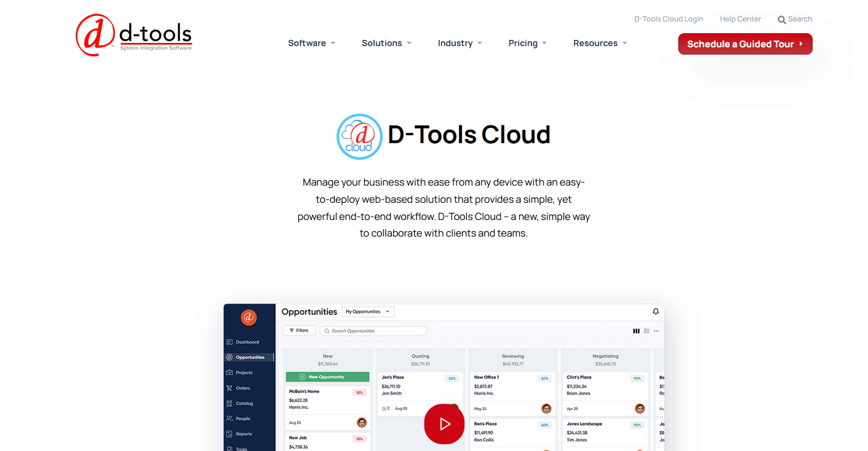Open Reports in the app sidebar

coord(239,434)
